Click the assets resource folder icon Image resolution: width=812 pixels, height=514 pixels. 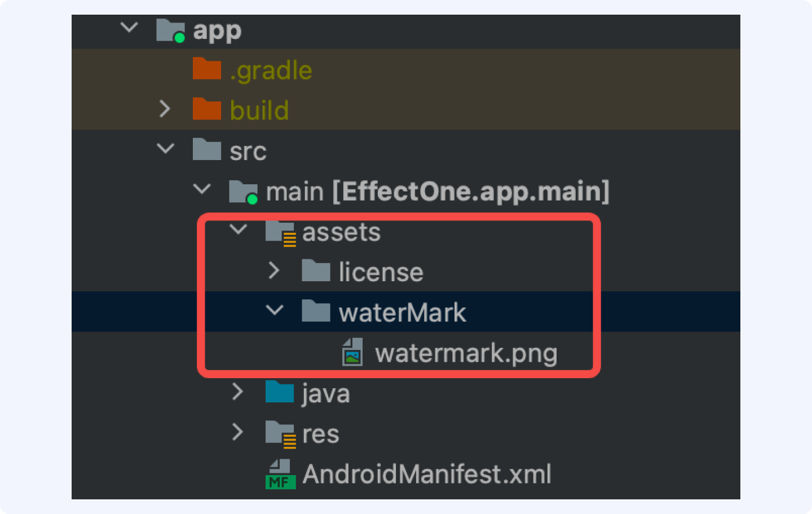click(280, 233)
